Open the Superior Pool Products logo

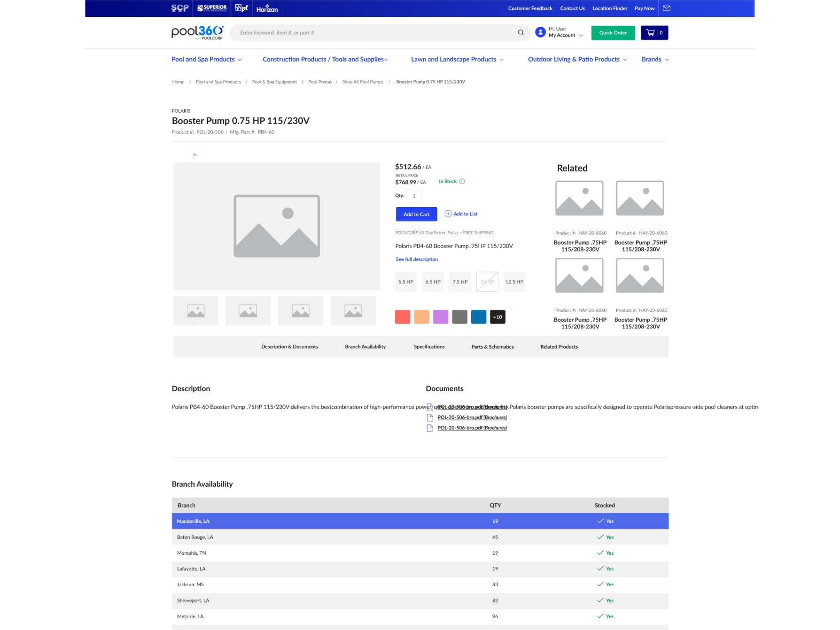click(x=212, y=8)
